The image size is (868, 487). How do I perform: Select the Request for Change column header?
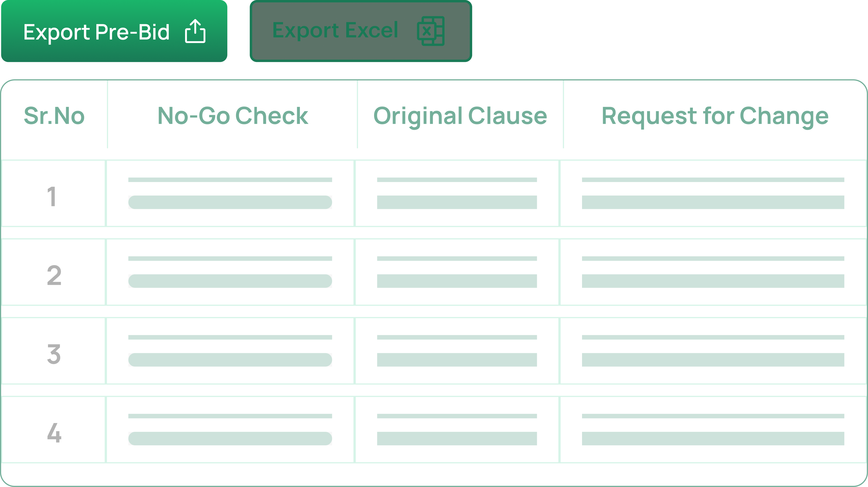click(x=715, y=115)
